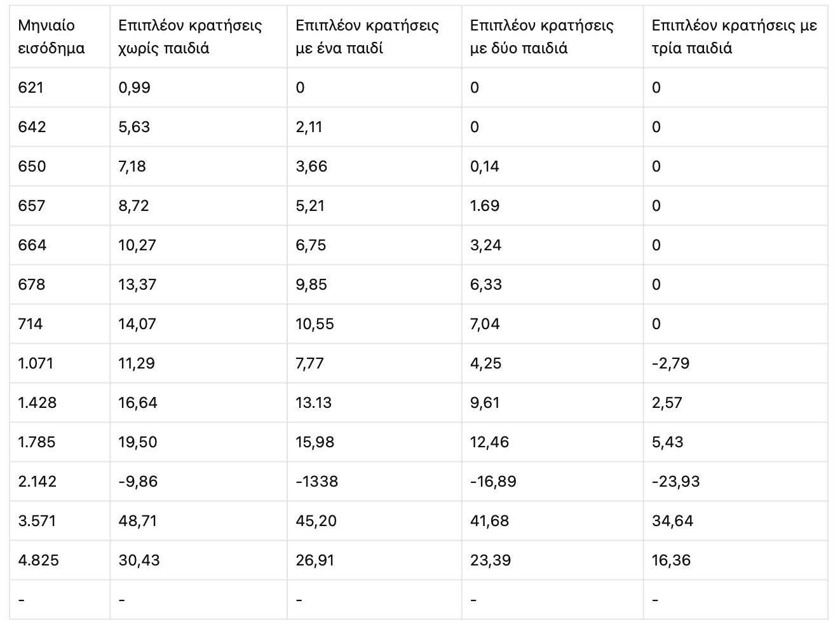Click the cell with value 0,99
Viewport: 840px width, 629px height.
tap(198, 88)
